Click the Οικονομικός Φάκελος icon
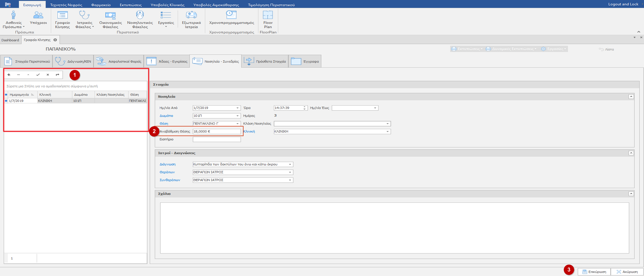This screenshot has width=644, height=276. (110, 20)
